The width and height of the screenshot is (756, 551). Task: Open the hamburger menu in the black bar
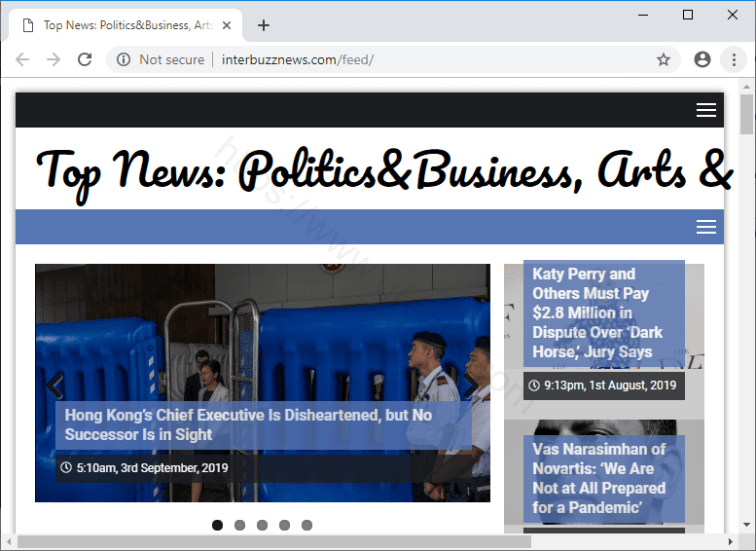705,110
